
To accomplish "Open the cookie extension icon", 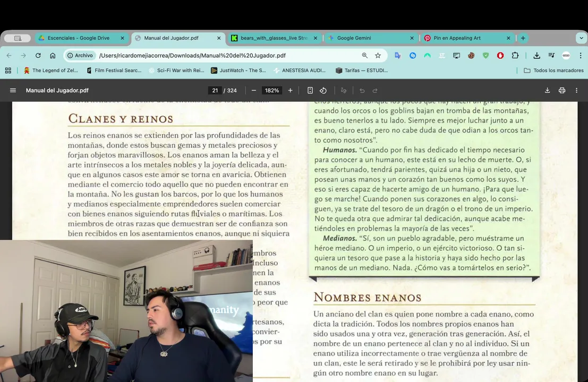I will 471,55.
